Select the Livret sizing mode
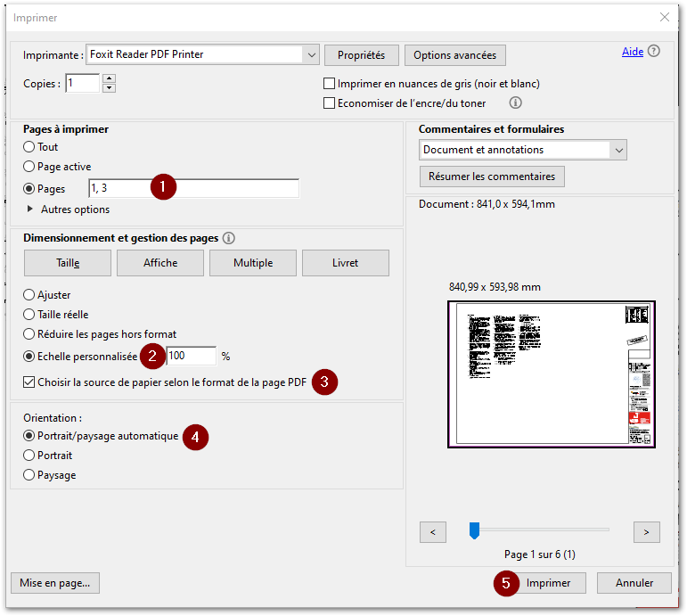The width and height of the screenshot is (687, 616). click(x=345, y=263)
